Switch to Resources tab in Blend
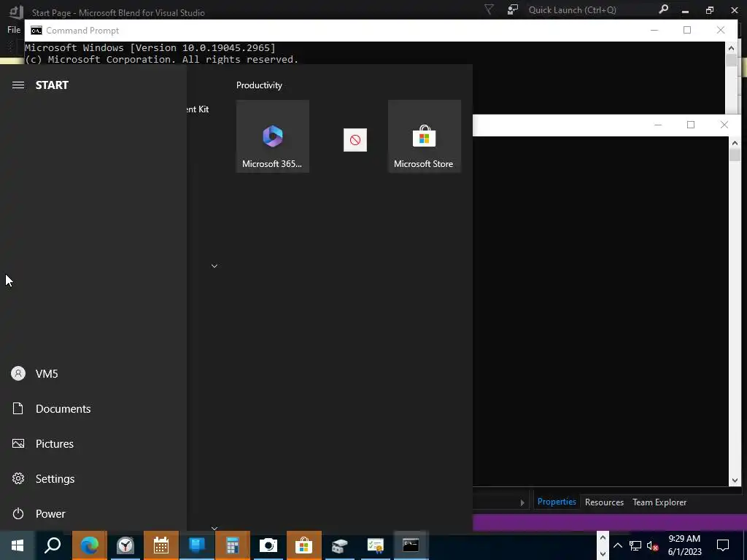Image resolution: width=747 pixels, height=560 pixels. point(604,502)
